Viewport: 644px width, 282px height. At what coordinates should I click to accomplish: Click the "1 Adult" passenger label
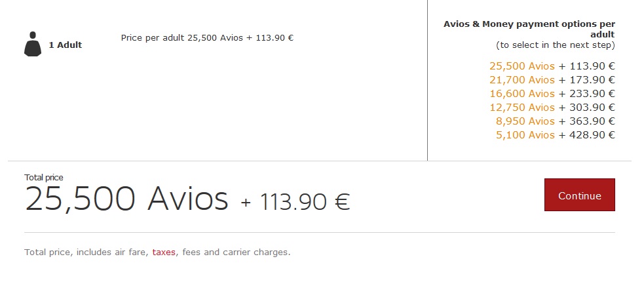pos(66,45)
